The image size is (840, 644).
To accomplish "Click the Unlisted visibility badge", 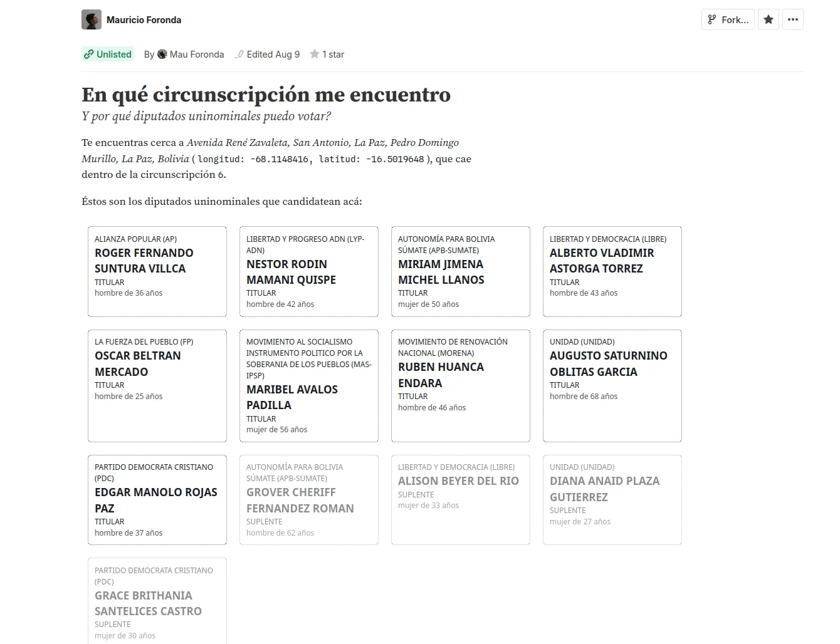I will coord(108,54).
